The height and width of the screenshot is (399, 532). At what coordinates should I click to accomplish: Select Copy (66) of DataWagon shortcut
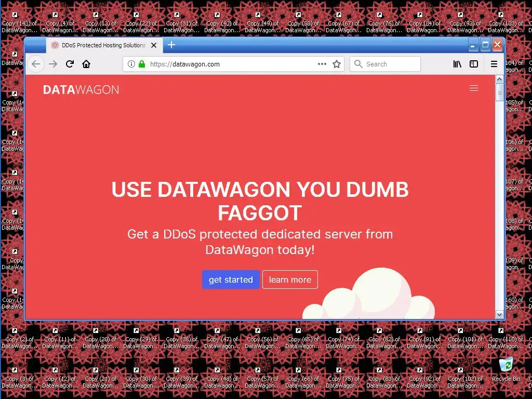coord(303,378)
